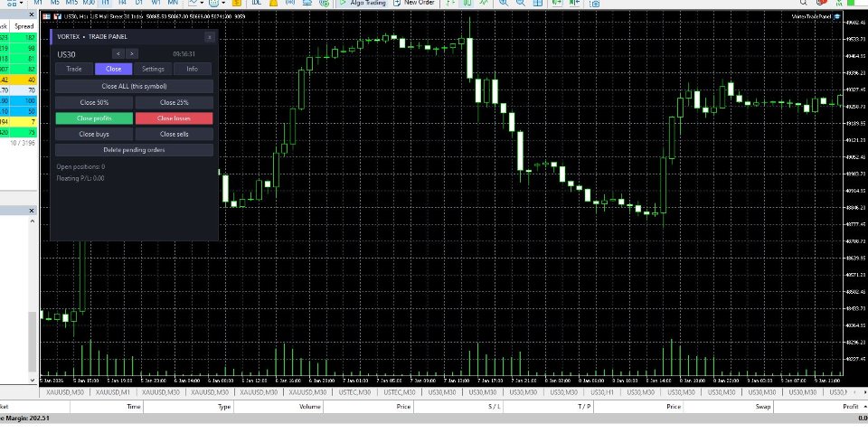Viewport: 868px width, 433px height.
Task: Click the Navigator scrollbar down arrow
Action: [x=33, y=381]
